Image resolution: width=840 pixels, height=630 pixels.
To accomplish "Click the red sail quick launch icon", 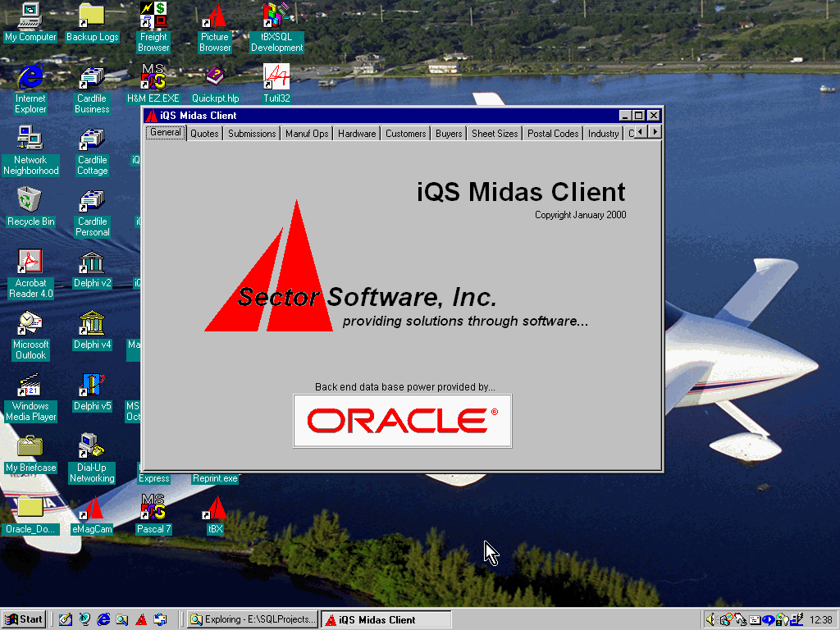I will pos(141,620).
